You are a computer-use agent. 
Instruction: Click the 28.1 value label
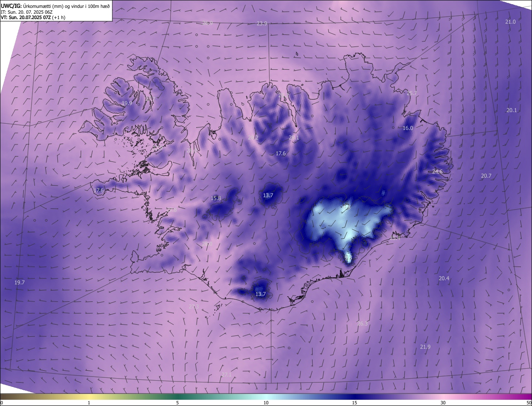coord(294,137)
